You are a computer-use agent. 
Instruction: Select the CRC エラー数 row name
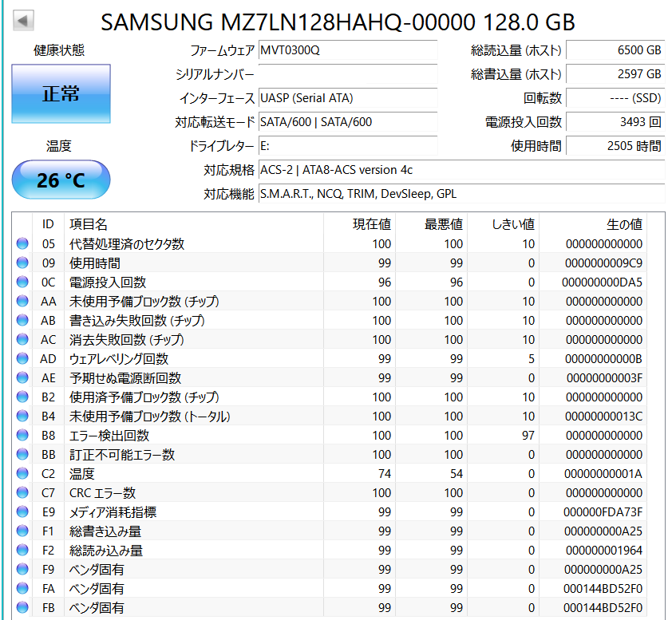[102, 493]
